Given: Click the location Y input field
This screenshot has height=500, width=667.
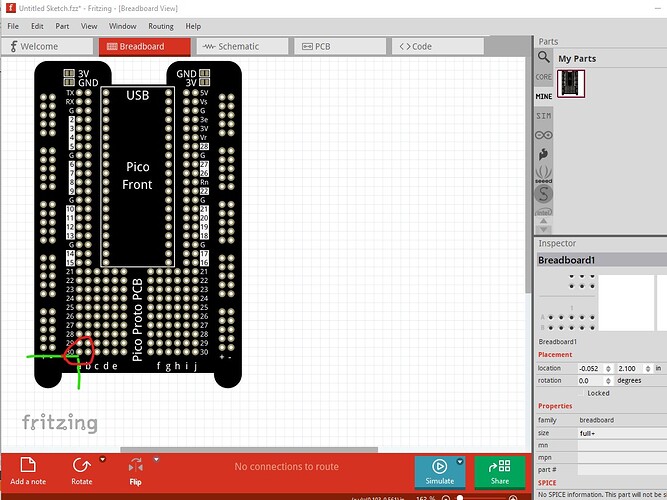Looking at the screenshot, I should pos(630,369).
